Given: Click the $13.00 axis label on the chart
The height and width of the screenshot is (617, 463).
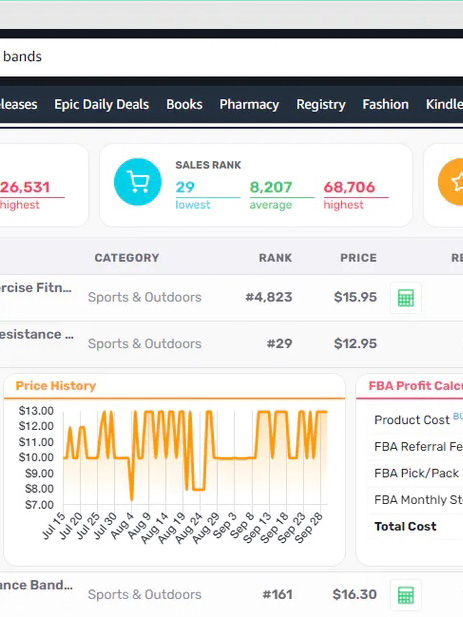Looking at the screenshot, I should coord(36,411).
